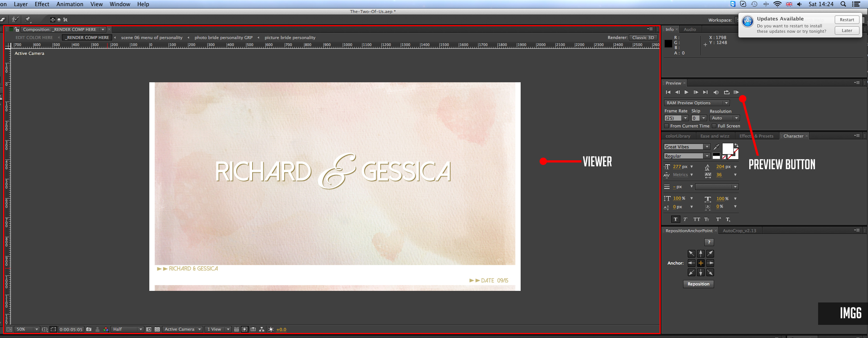Click the question mark help button

tap(709, 242)
